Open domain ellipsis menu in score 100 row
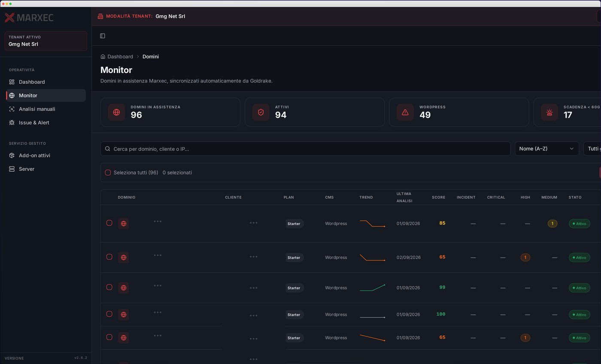This screenshot has height=364, width=601. [x=158, y=312]
